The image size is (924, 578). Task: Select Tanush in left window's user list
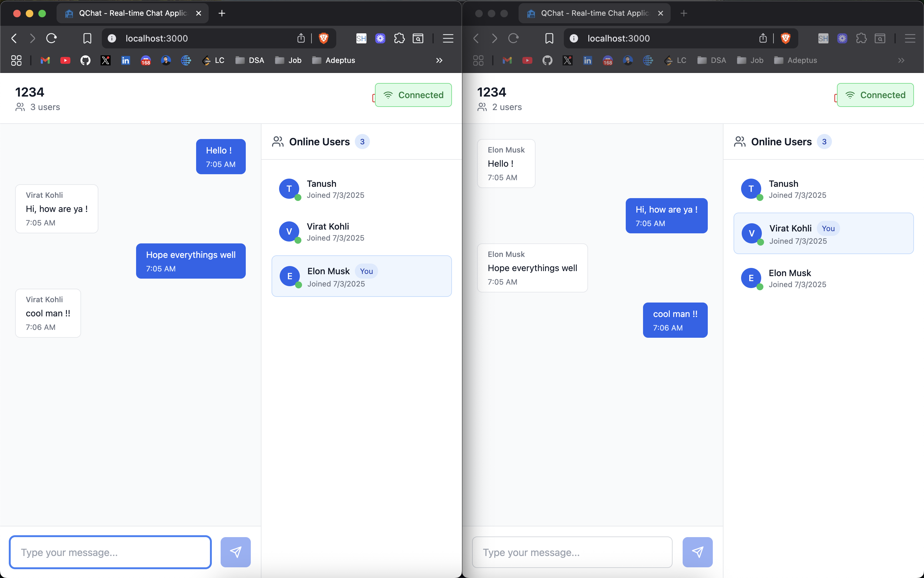point(361,189)
